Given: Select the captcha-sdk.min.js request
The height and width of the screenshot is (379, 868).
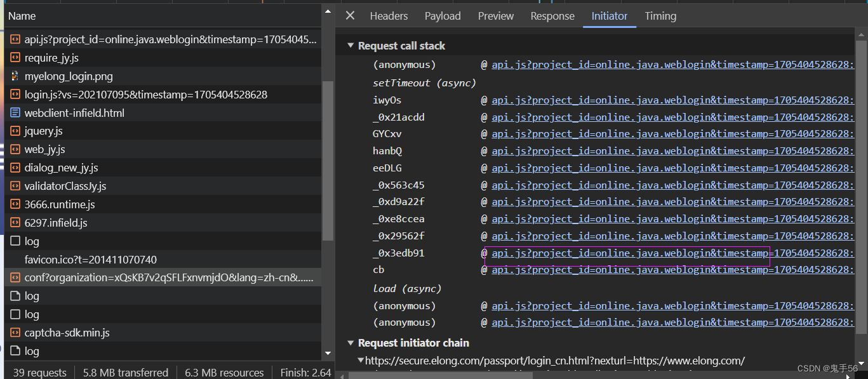Looking at the screenshot, I should [x=163, y=333].
